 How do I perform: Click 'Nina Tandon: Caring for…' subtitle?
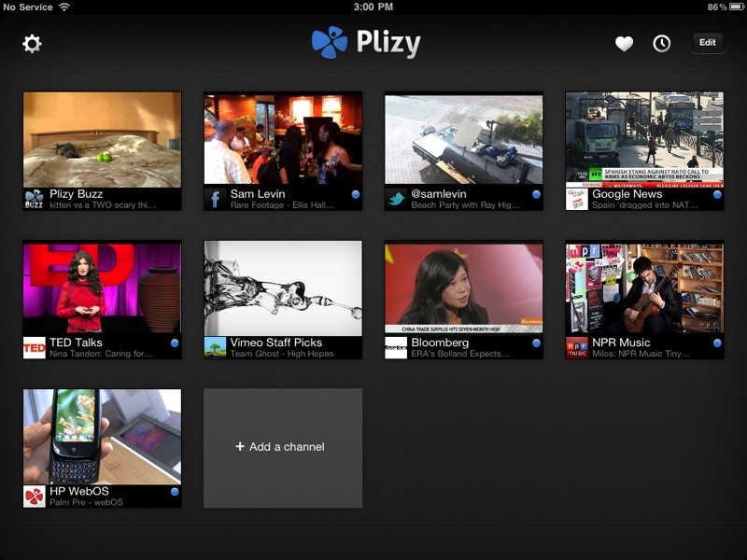pos(101,354)
